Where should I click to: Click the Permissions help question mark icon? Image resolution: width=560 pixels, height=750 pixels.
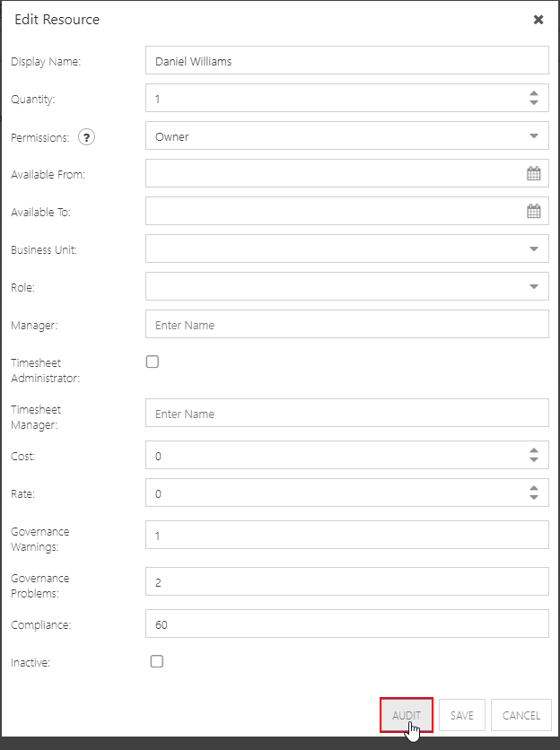click(x=87, y=137)
